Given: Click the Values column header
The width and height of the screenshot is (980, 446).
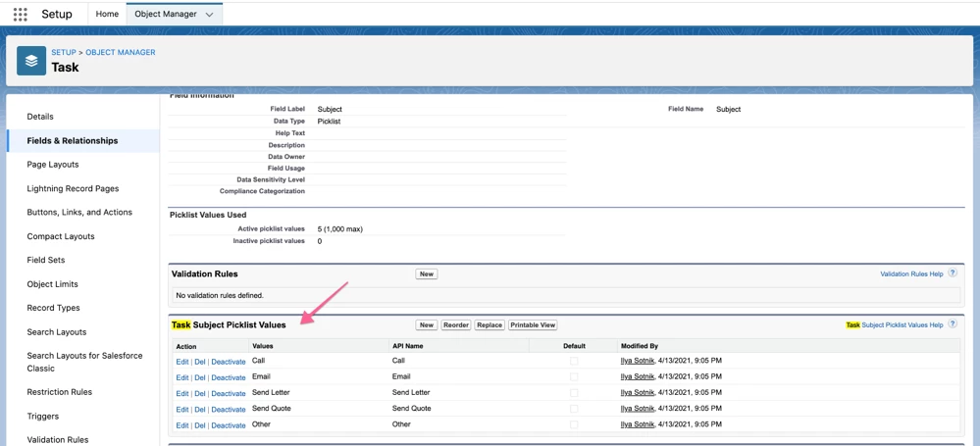Looking at the screenshot, I should tap(263, 345).
